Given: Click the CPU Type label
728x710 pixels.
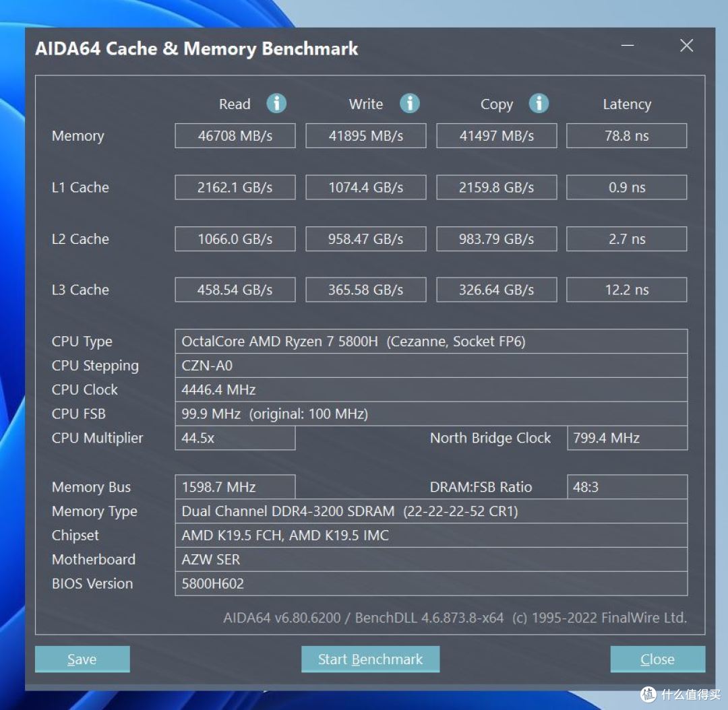Looking at the screenshot, I should click(82, 342).
